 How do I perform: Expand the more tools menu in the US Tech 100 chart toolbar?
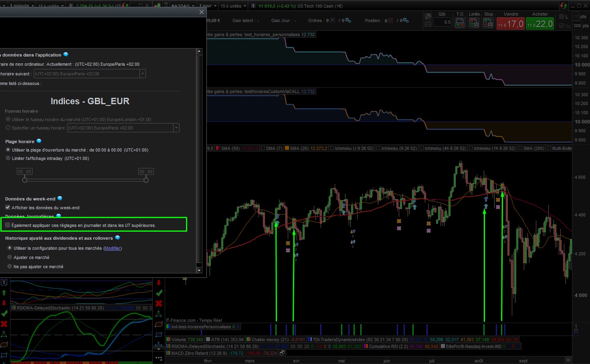click(159, 358)
